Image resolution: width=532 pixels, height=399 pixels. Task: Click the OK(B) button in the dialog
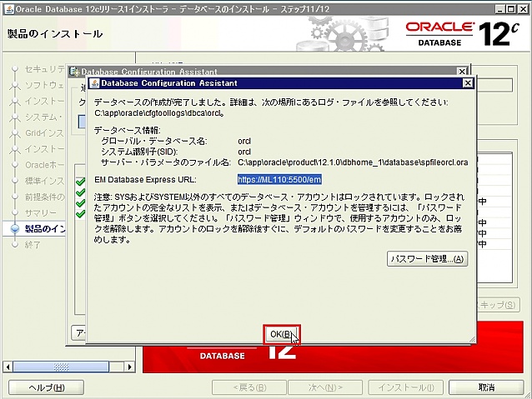click(x=282, y=334)
